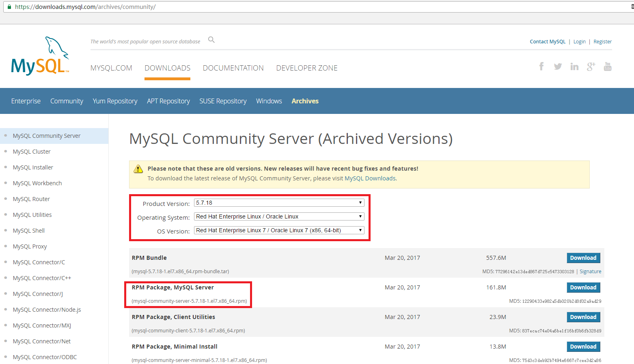Open MySQL Workbench sidebar link

click(x=37, y=183)
